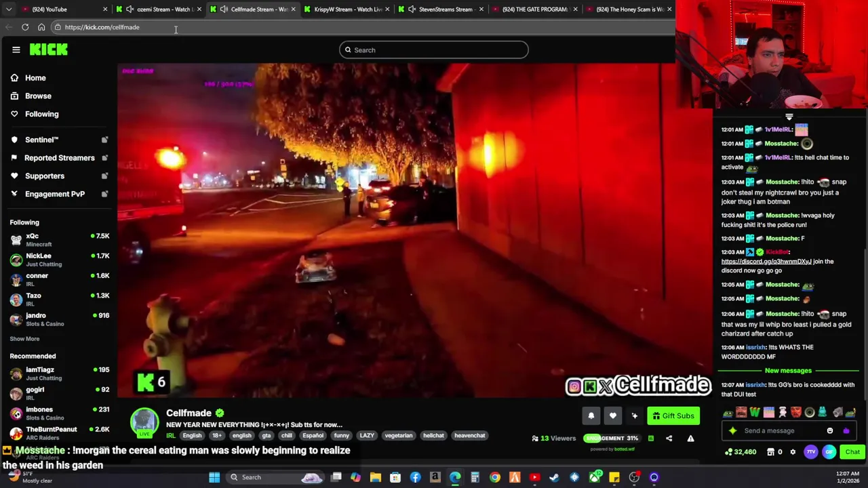Open conner channel in Following list
This screenshot has height=488, width=868.
click(59, 279)
